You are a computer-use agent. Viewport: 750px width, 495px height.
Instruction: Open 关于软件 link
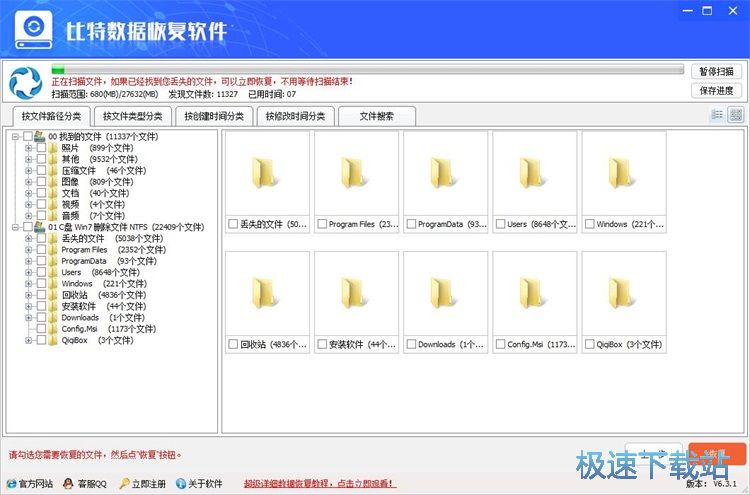pyautogui.click(x=205, y=484)
